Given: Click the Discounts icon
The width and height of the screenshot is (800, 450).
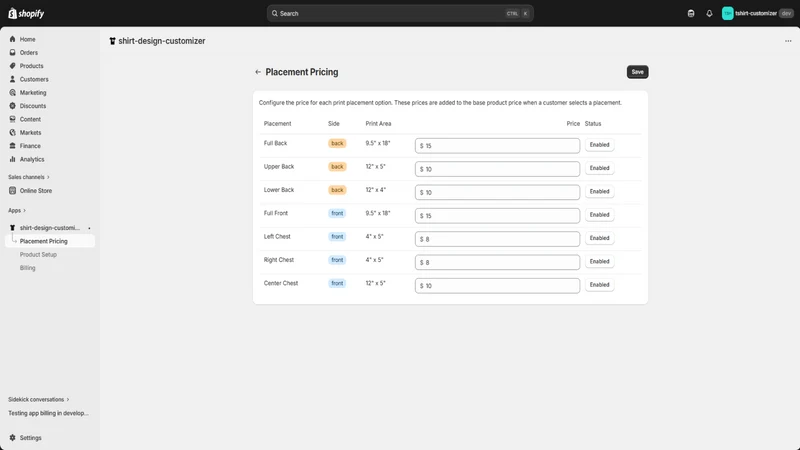Looking at the screenshot, I should pyautogui.click(x=12, y=106).
